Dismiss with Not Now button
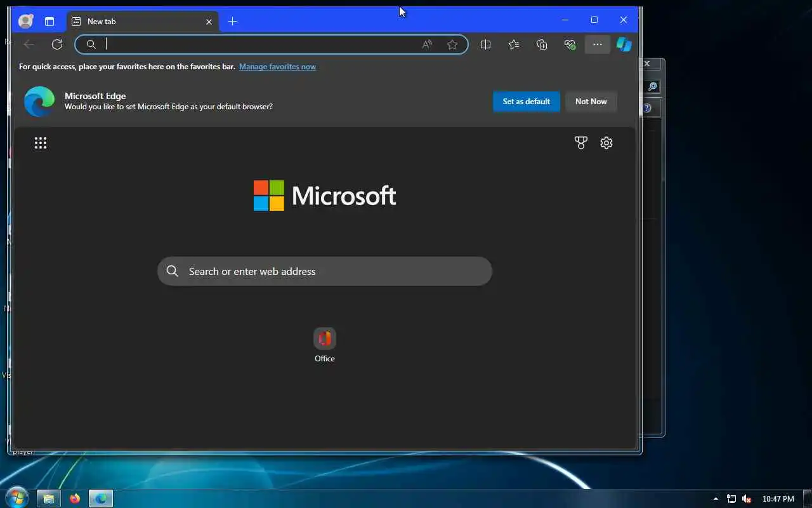Image resolution: width=812 pixels, height=508 pixels. 591,102
